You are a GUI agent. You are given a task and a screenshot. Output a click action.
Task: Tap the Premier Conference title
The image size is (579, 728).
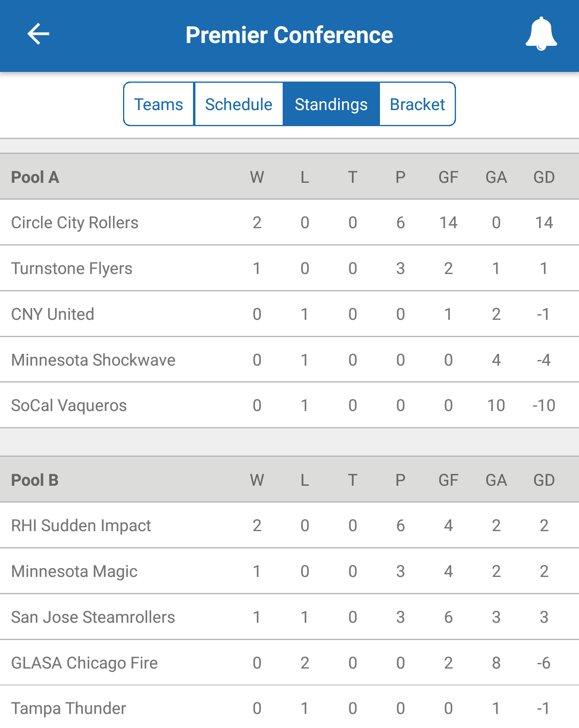[x=289, y=35]
